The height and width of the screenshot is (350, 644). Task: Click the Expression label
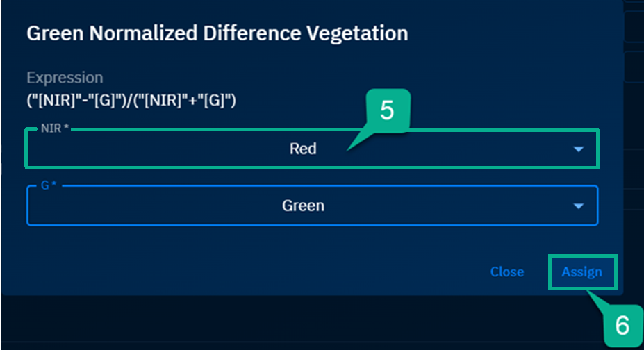point(65,78)
